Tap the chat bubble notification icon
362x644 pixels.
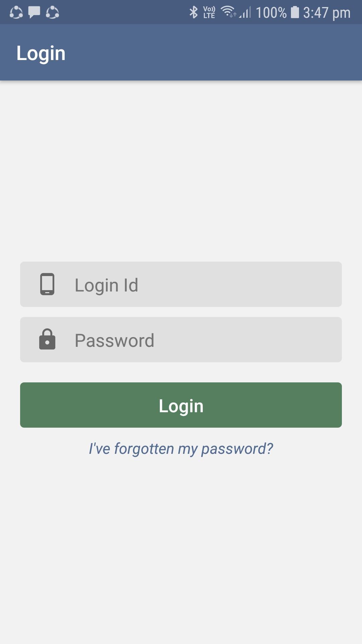pyautogui.click(x=34, y=12)
